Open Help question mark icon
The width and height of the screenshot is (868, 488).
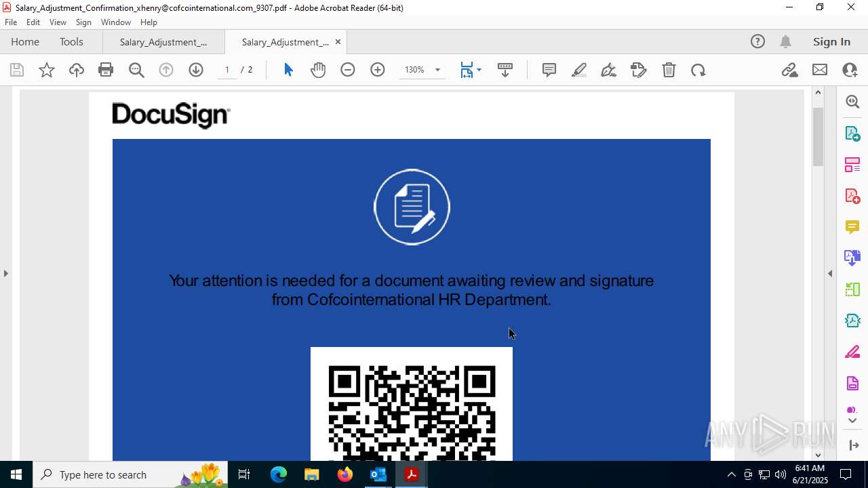(757, 41)
